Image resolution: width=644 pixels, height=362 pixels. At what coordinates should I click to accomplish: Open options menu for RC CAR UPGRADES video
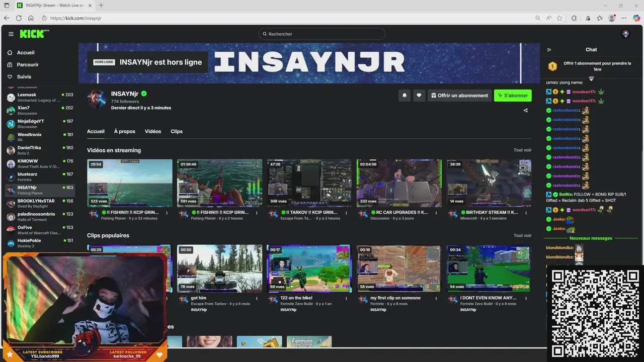coord(436,213)
